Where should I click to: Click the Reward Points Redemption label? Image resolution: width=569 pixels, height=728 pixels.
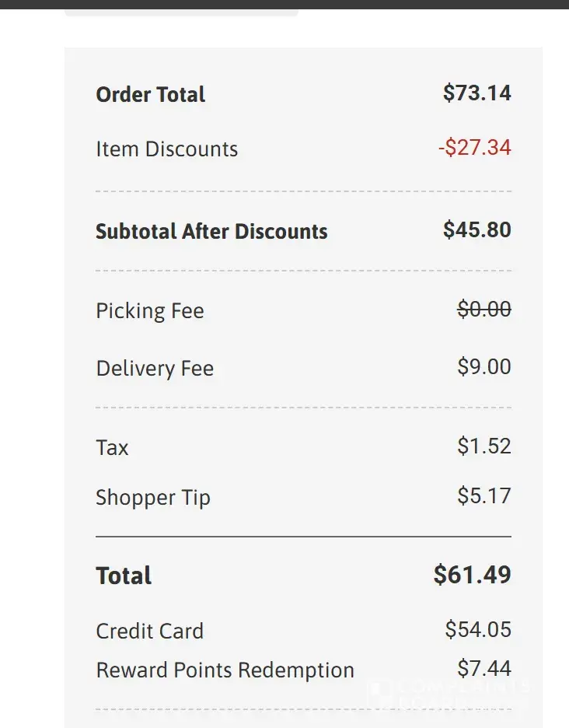(x=225, y=670)
